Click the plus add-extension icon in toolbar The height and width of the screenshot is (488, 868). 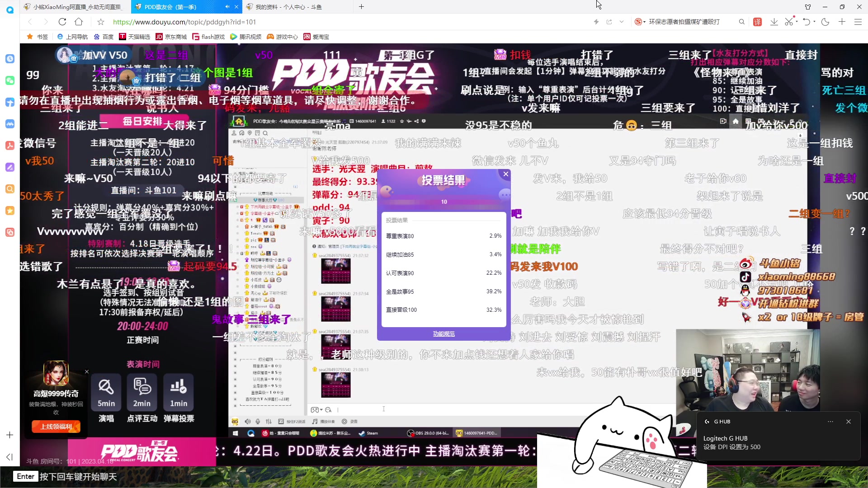click(x=842, y=22)
